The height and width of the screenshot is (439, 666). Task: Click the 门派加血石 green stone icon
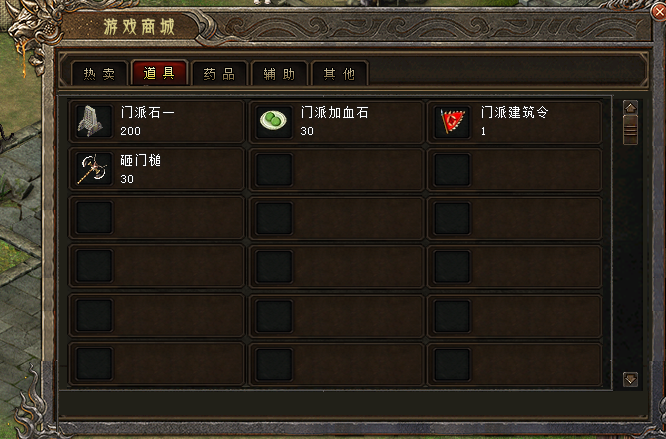click(274, 121)
